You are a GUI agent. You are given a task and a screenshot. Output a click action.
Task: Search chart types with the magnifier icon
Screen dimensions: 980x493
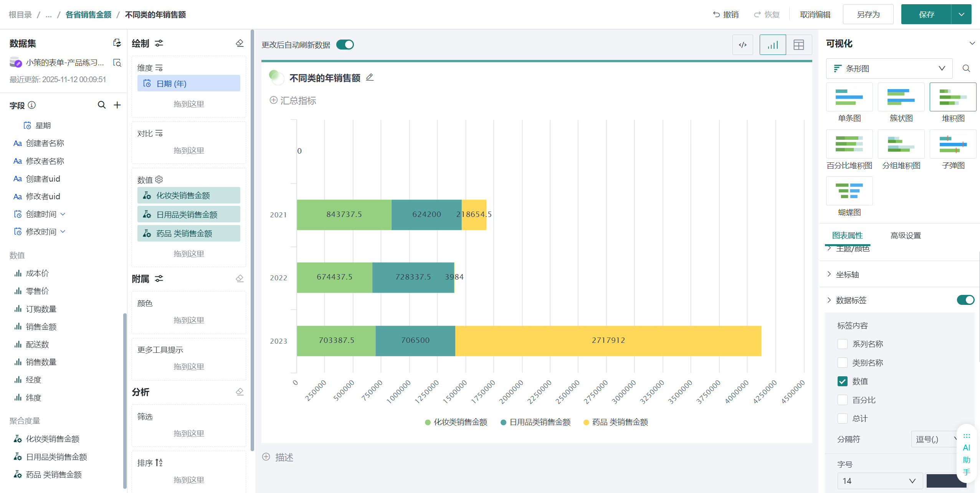click(x=966, y=68)
